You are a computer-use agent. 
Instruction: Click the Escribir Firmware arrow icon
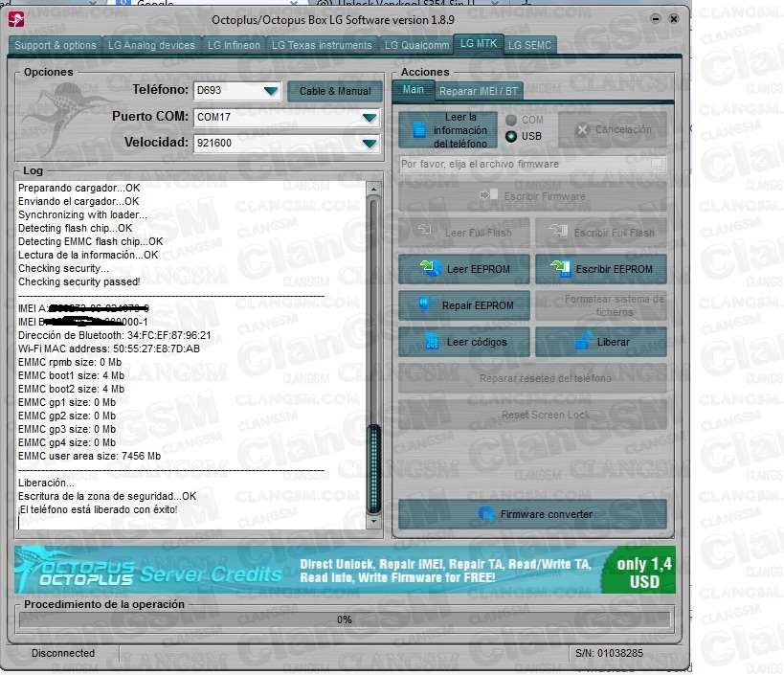(x=488, y=194)
